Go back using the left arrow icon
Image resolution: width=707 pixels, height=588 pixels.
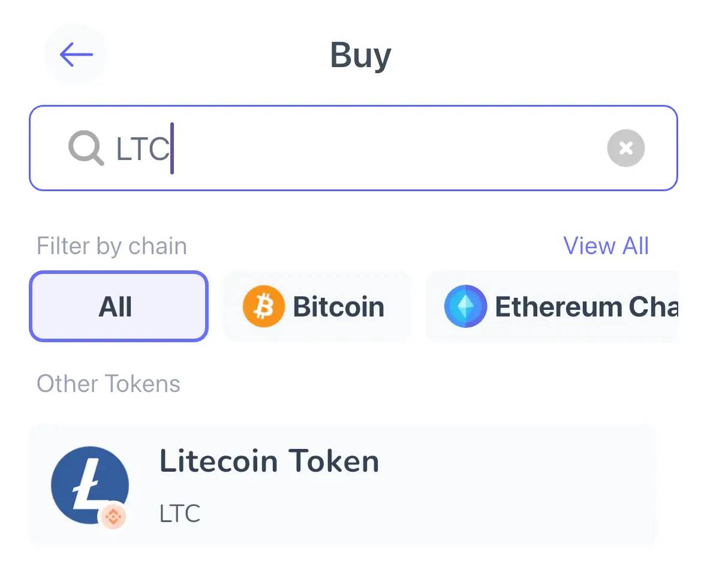coord(76,55)
